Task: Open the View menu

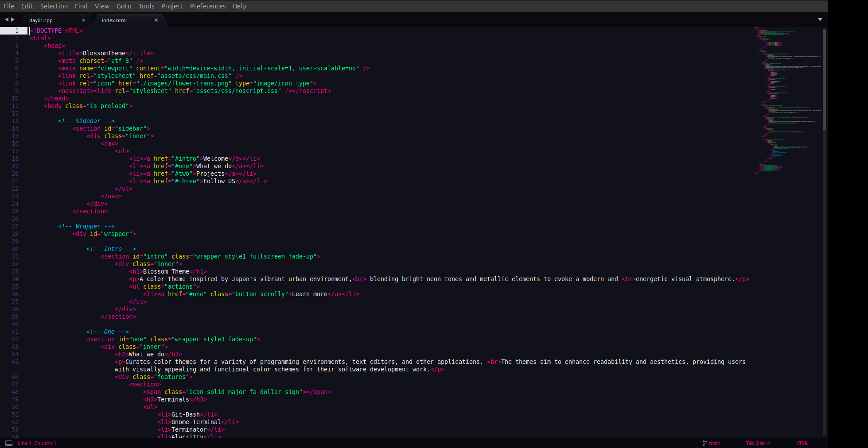Action: pos(102,6)
